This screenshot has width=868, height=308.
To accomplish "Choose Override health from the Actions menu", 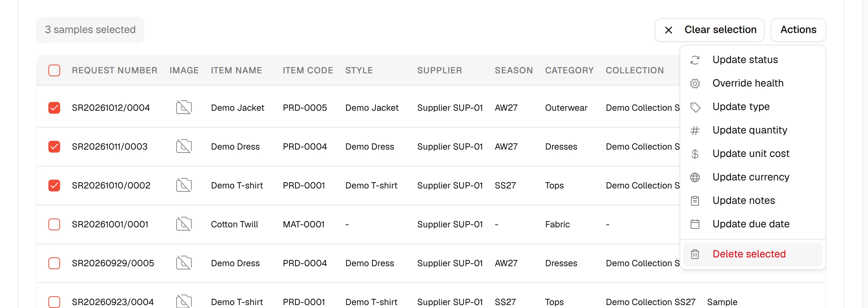I will tap(753, 83).
